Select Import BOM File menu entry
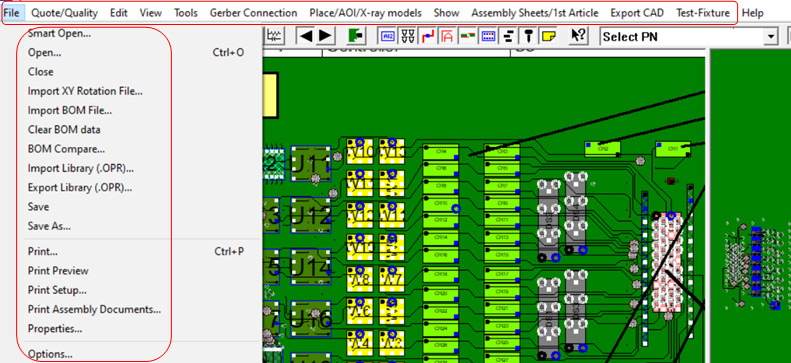This screenshot has width=791, height=363. 70,110
